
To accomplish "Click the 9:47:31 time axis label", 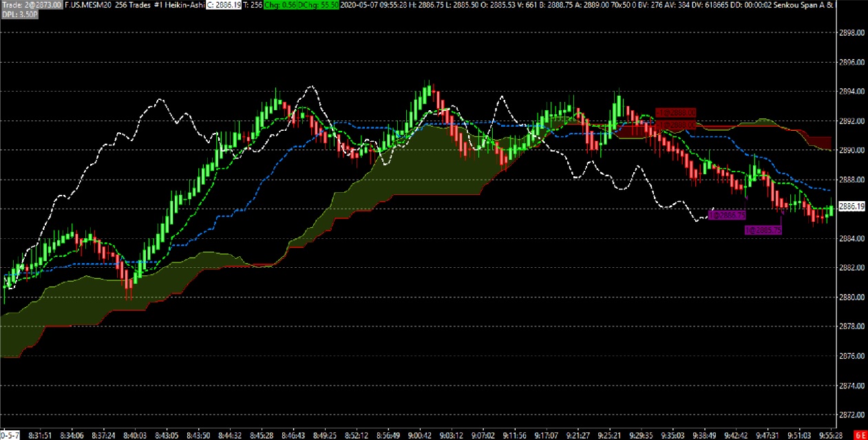I will point(767,435).
